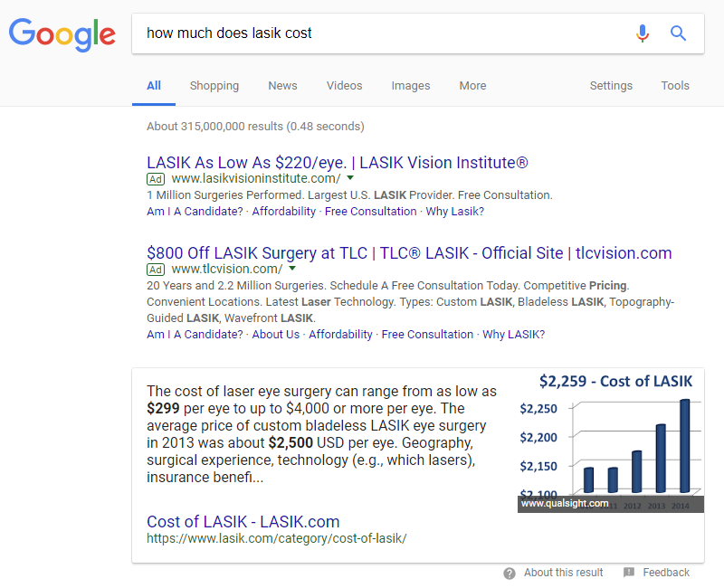Start voice search with the microphone icon

pyautogui.click(x=642, y=33)
